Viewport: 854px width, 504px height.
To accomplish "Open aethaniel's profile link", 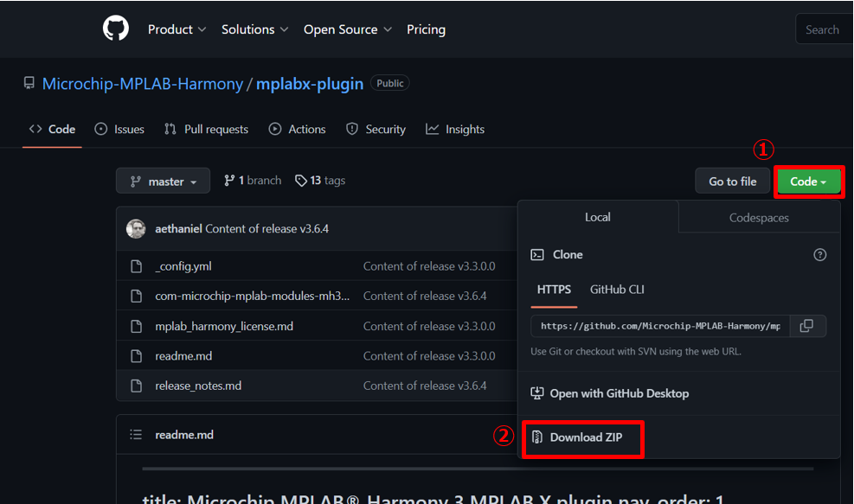I will pos(178,228).
